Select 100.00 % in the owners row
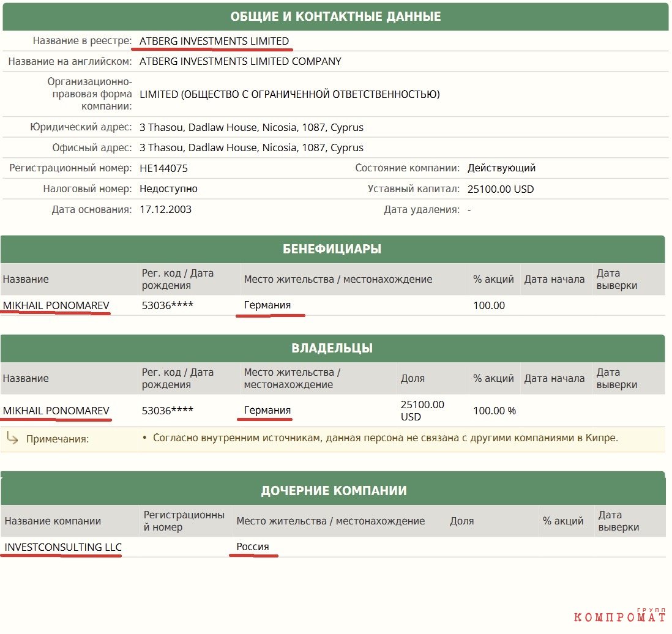The width and height of the screenshot is (672, 634). (x=495, y=411)
